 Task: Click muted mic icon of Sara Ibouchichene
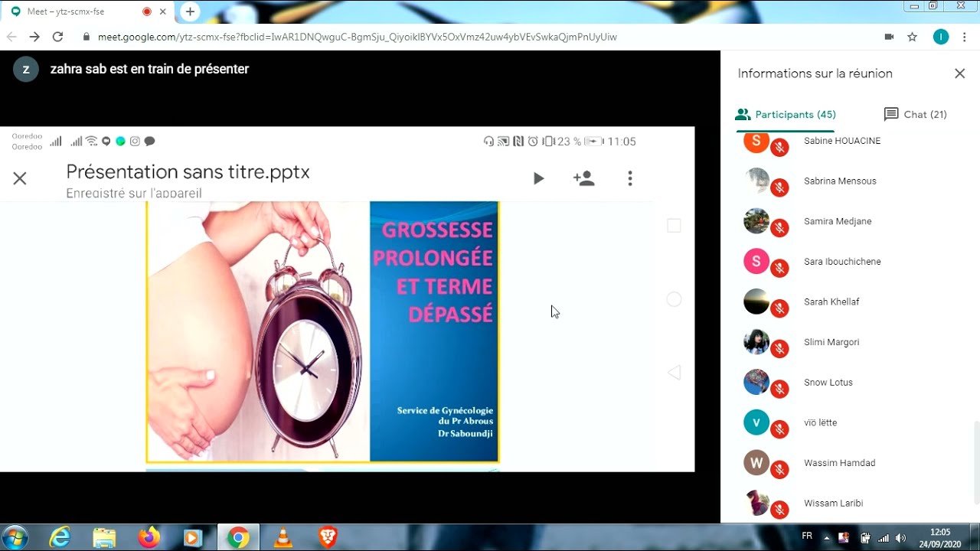tap(779, 268)
